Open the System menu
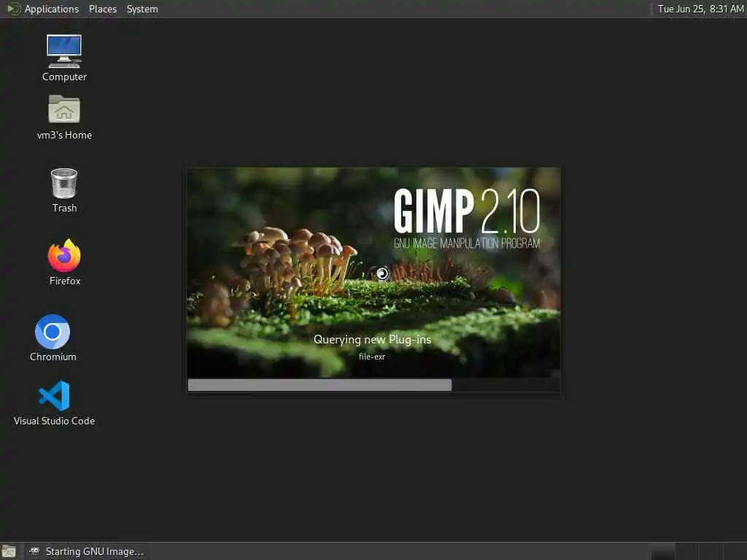This screenshot has height=560, width=747. pyautogui.click(x=142, y=9)
